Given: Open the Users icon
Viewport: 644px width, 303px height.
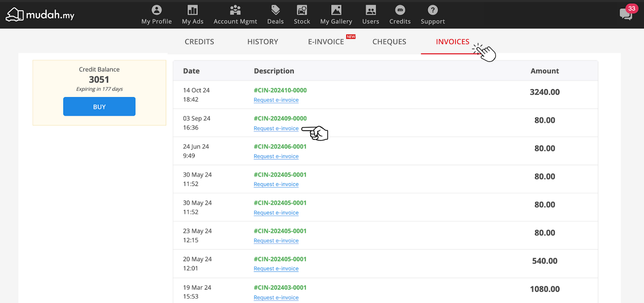Looking at the screenshot, I should tap(370, 10).
